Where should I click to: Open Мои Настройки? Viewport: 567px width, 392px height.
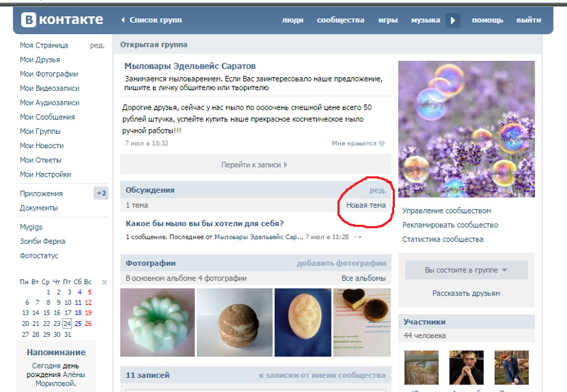pos(45,174)
